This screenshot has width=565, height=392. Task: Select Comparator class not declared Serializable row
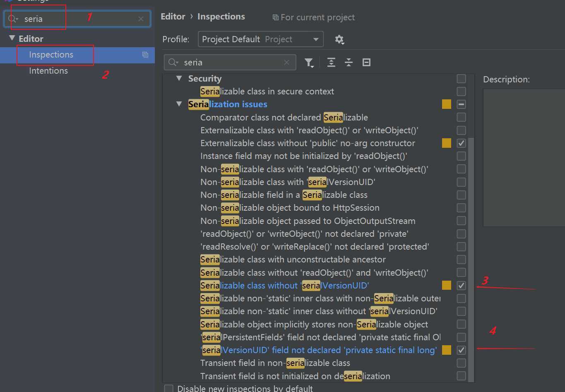pos(284,118)
